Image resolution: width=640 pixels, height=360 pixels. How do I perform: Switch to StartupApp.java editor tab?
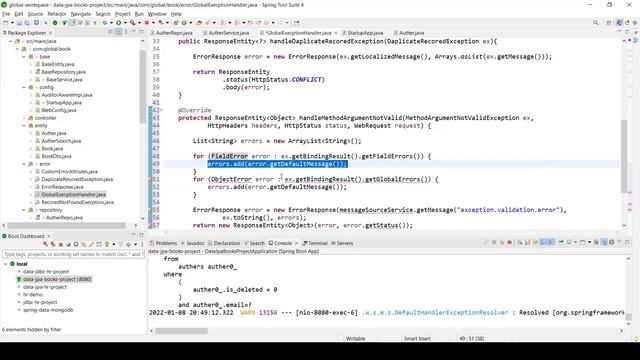[365, 33]
